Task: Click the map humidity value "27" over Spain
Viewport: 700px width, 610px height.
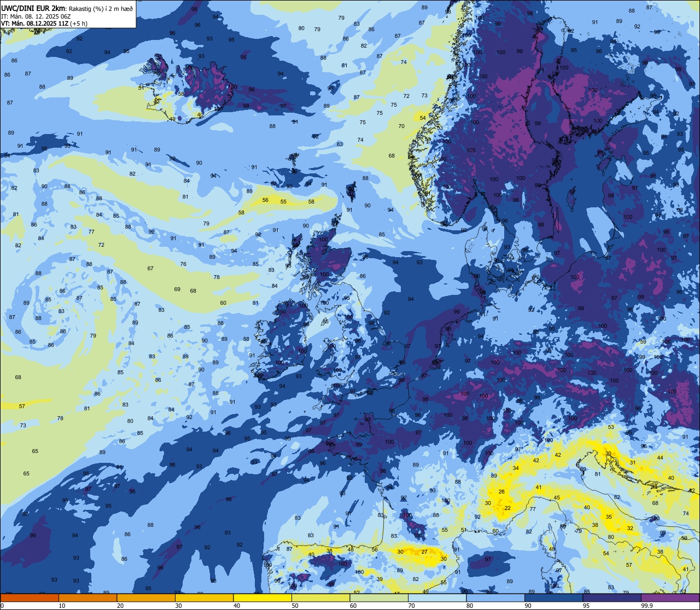Action: click(424, 551)
